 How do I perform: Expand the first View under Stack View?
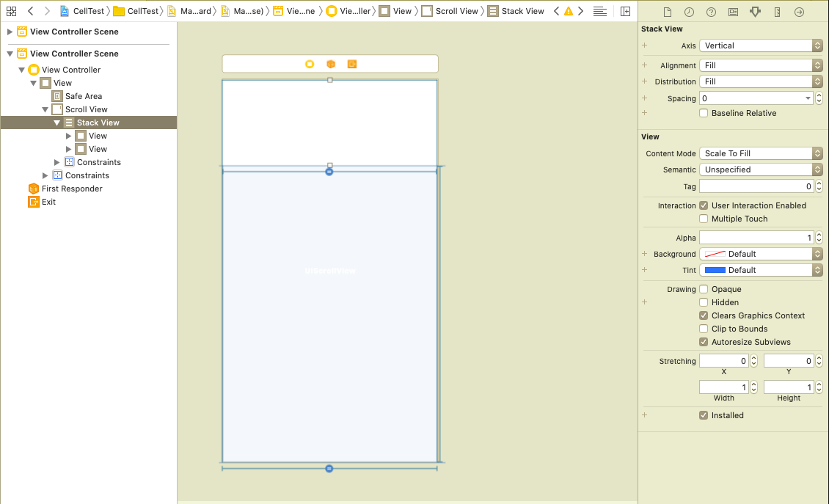pos(68,136)
